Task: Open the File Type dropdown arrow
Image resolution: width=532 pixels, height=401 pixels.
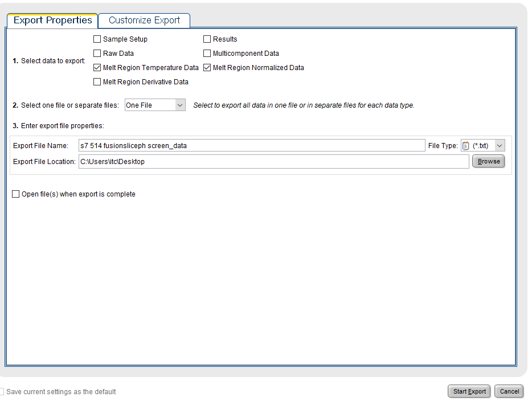Action: point(500,146)
